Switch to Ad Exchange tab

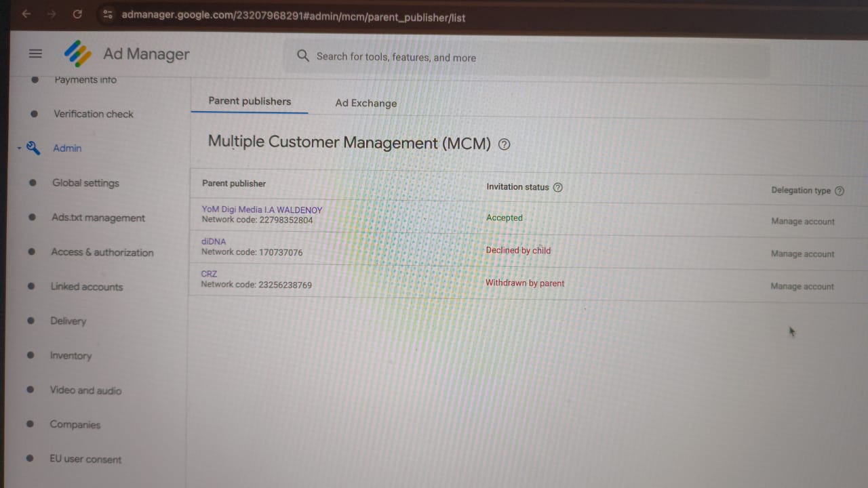click(x=366, y=103)
